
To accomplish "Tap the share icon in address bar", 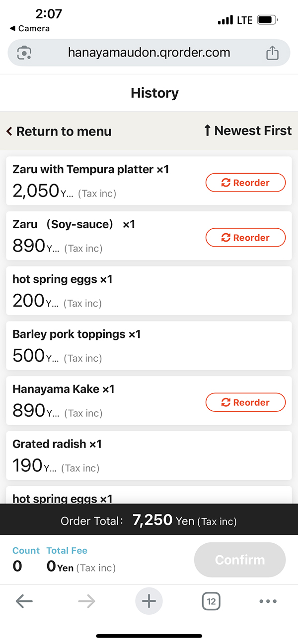I will [x=272, y=53].
